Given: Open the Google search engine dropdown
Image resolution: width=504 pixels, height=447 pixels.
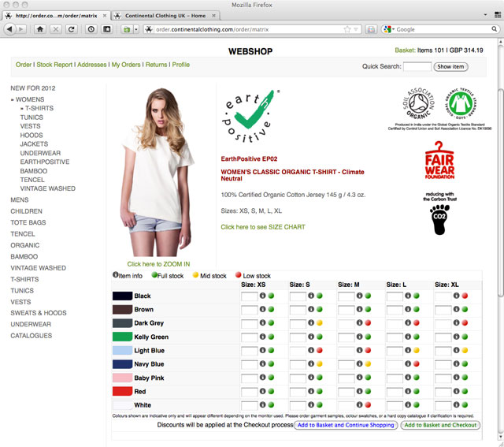Looking at the screenshot, I should pyautogui.click(x=389, y=29).
